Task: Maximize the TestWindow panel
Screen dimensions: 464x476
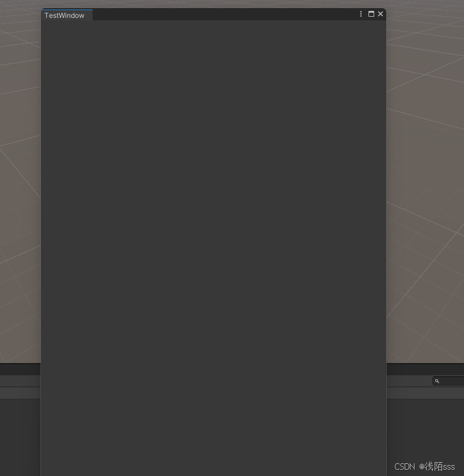Action: pyautogui.click(x=371, y=14)
